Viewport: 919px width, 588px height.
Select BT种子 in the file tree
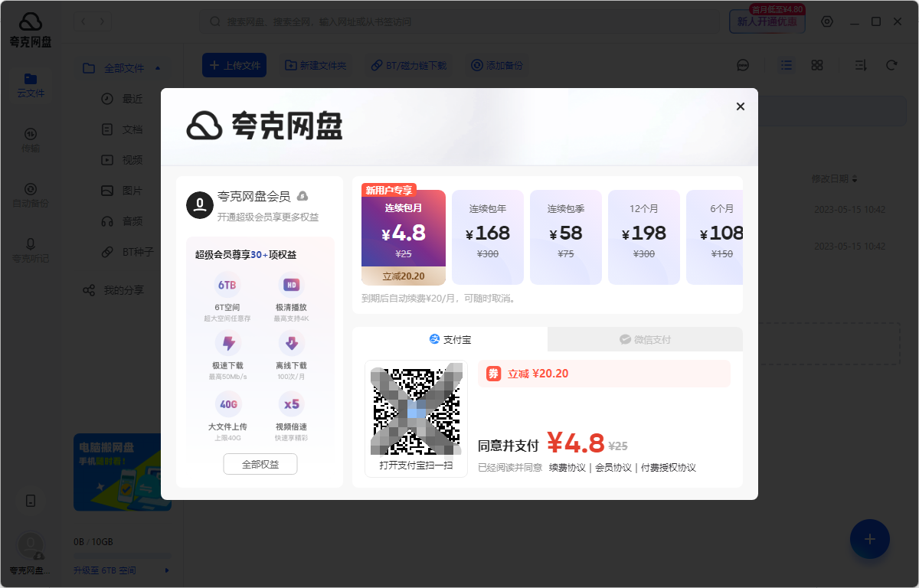click(x=128, y=252)
